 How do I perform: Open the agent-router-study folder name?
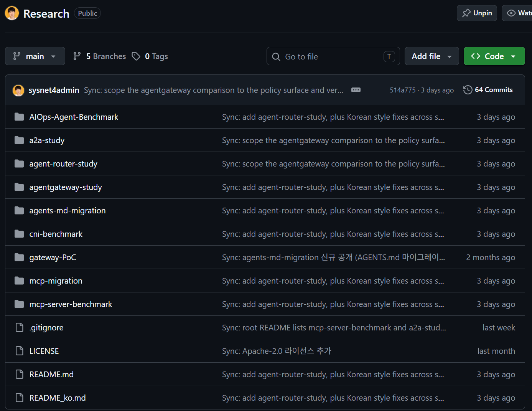(x=63, y=164)
